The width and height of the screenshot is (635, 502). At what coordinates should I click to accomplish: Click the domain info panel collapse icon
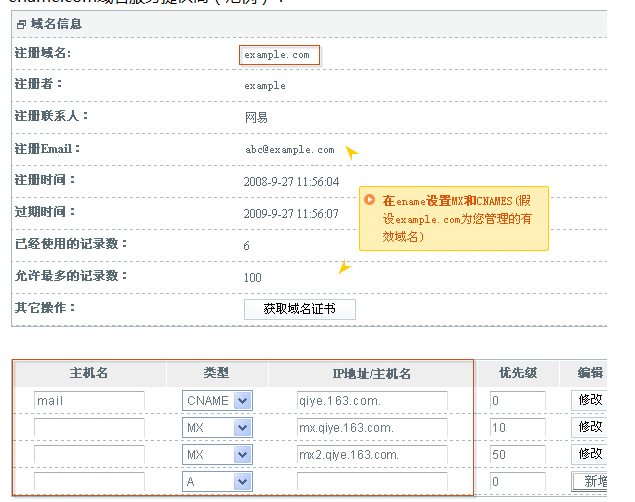(21, 23)
